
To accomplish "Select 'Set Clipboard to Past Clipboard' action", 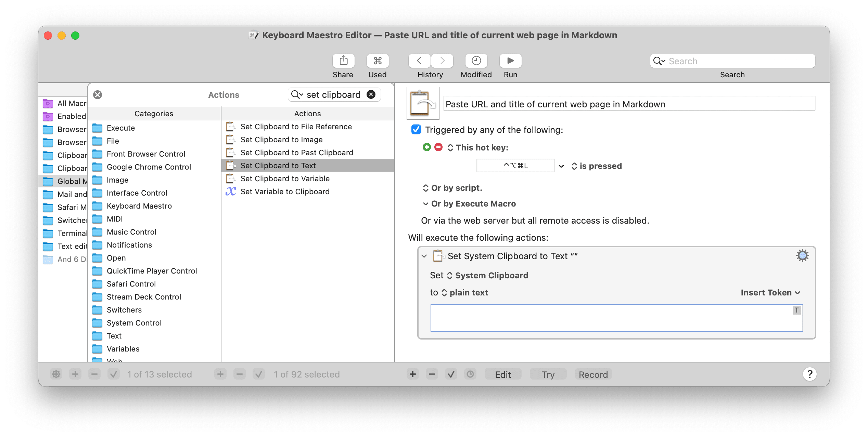I will (x=308, y=153).
